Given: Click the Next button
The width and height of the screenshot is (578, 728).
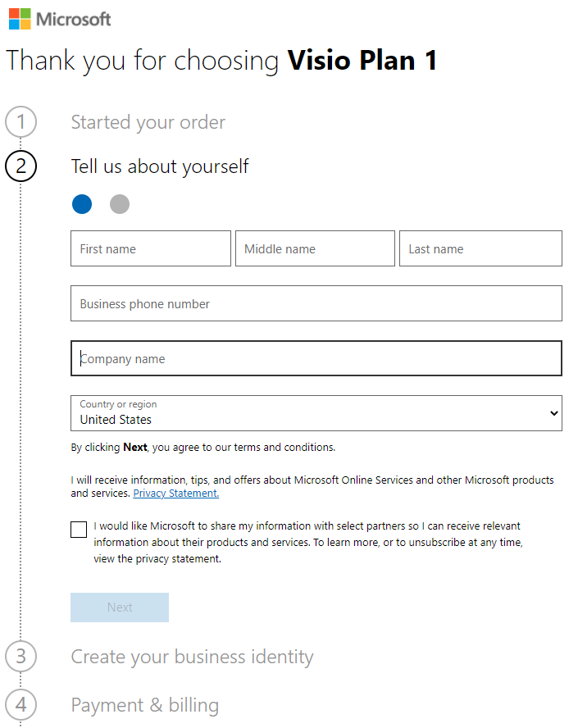Looking at the screenshot, I should [120, 607].
